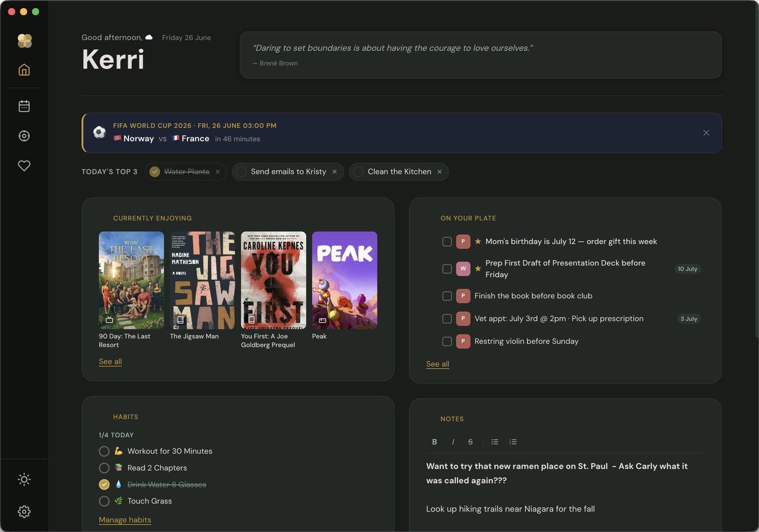See all Currently Enjoying items
Image resolution: width=759 pixels, height=532 pixels.
click(110, 362)
